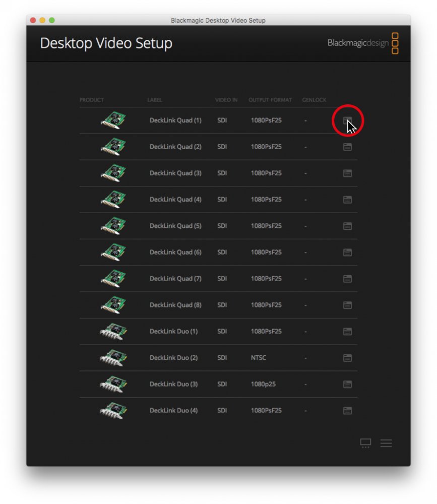Select the DeckLink Duo (4) card thumbnail

point(113,410)
